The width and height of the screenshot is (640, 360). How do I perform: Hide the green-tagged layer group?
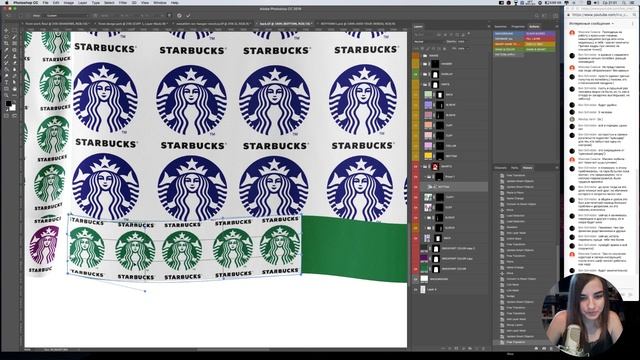click(x=416, y=74)
